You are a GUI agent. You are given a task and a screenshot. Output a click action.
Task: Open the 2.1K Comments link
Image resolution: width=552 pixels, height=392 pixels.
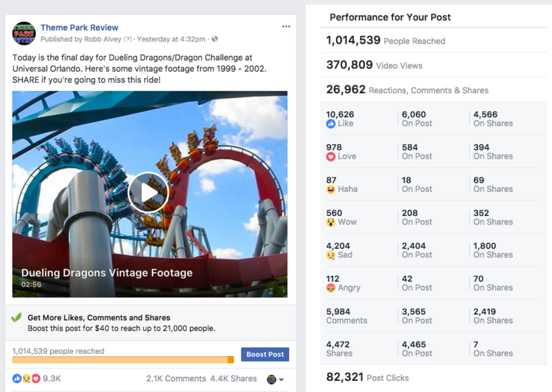coord(176,379)
